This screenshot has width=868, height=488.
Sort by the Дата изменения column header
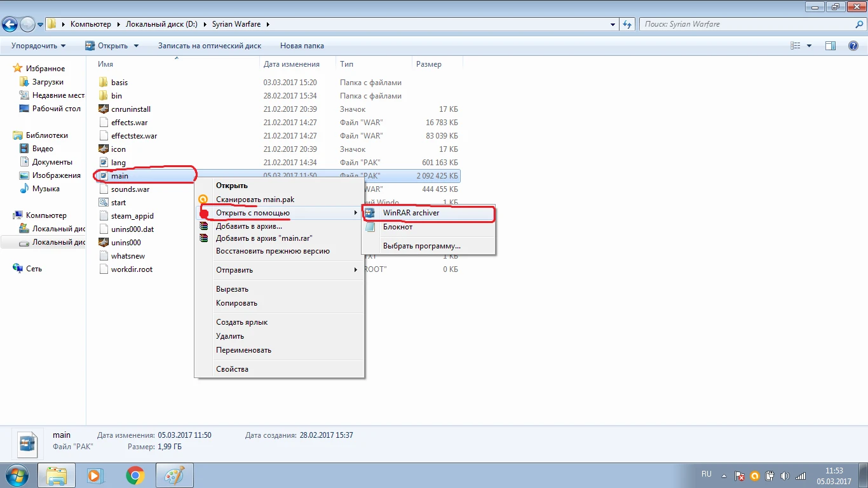pos(298,64)
